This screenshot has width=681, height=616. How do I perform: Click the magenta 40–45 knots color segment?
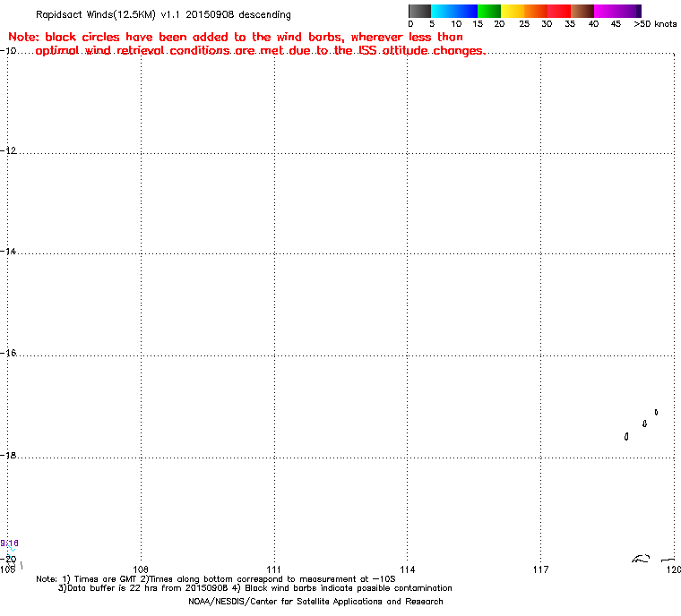pos(606,11)
